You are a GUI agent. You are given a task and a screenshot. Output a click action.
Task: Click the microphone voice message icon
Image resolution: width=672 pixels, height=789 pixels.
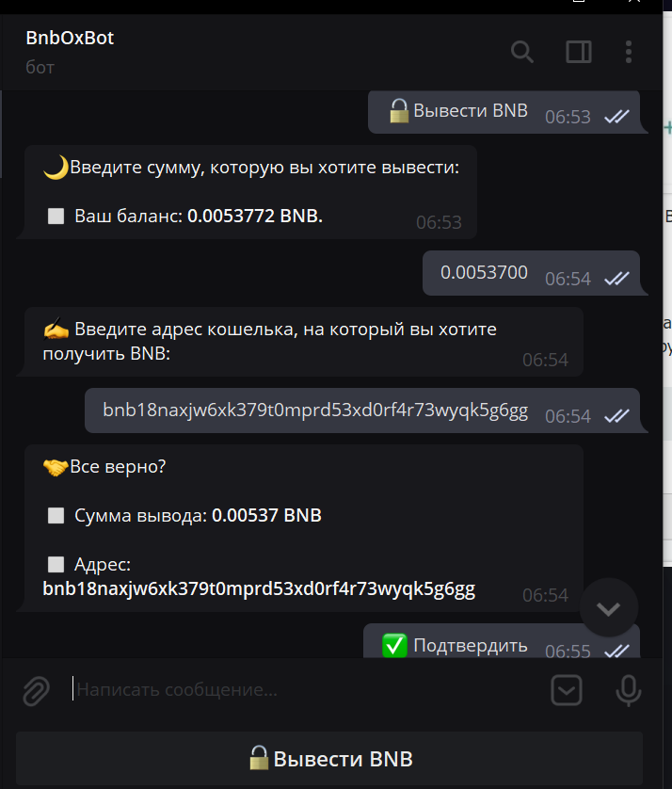click(628, 691)
